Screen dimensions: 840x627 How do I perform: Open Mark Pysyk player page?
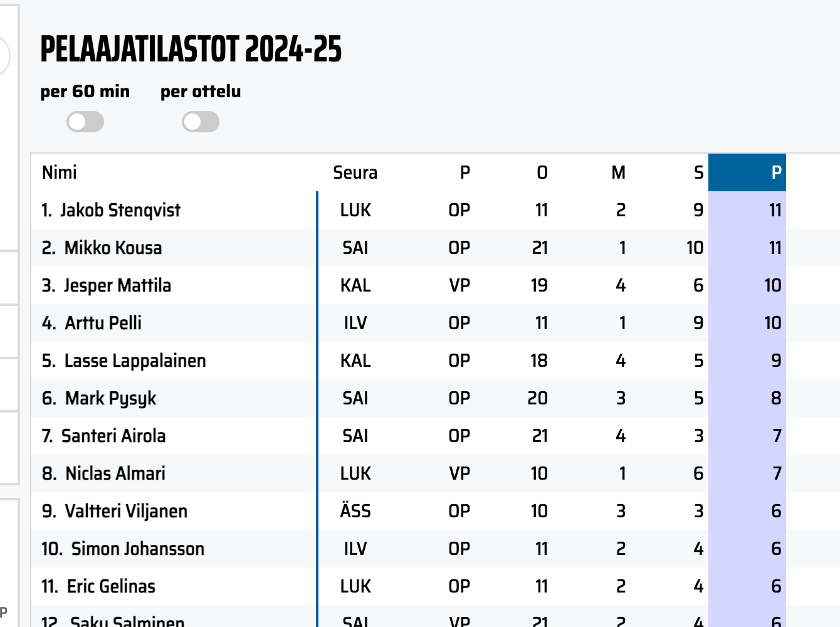[x=110, y=398]
